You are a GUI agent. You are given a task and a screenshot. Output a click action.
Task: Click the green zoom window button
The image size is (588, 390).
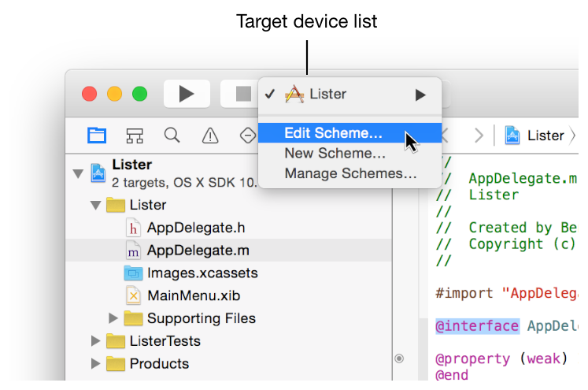tap(139, 94)
